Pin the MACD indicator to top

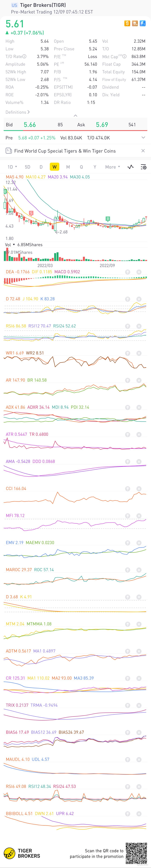[x=128, y=272]
